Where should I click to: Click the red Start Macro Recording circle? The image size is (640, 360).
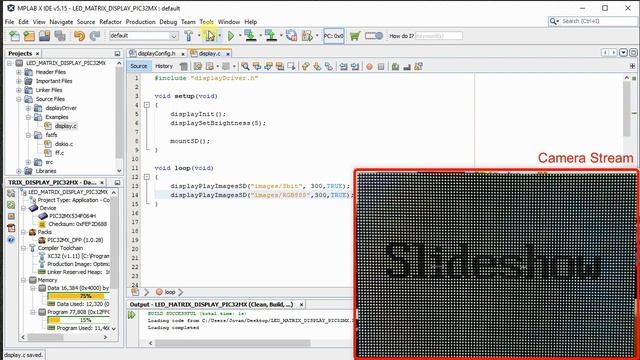(369, 67)
